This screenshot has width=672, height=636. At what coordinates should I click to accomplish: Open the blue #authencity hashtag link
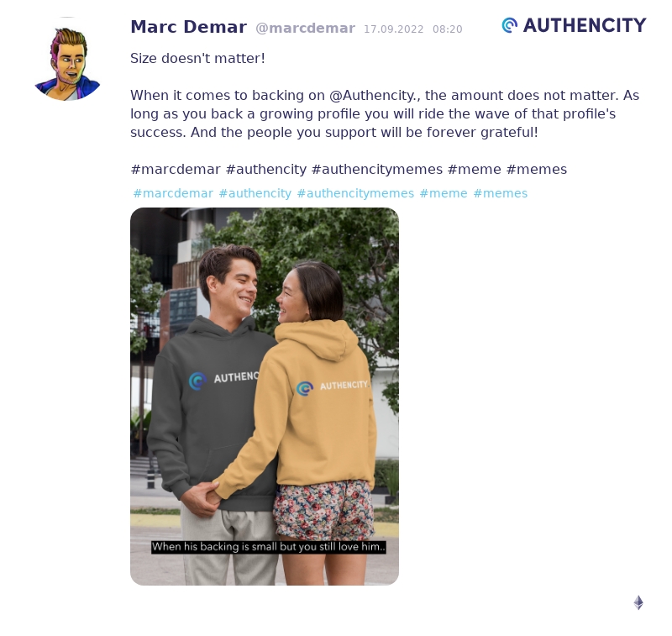[x=255, y=193]
